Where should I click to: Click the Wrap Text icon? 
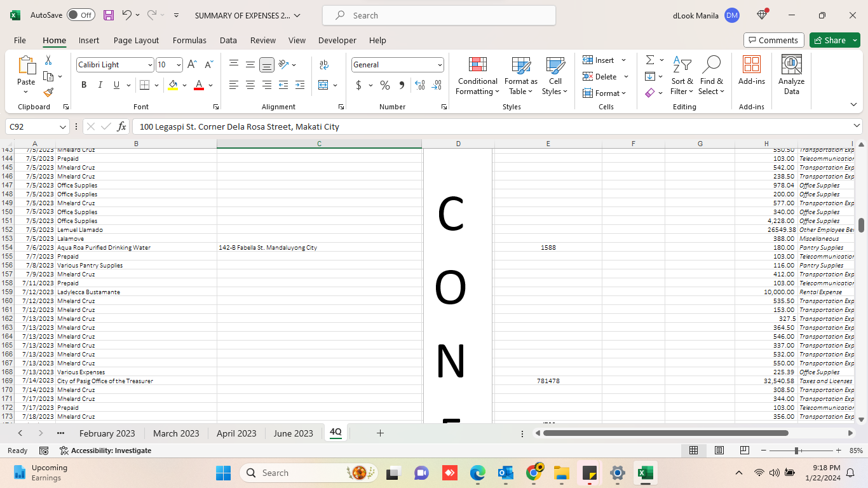click(324, 64)
